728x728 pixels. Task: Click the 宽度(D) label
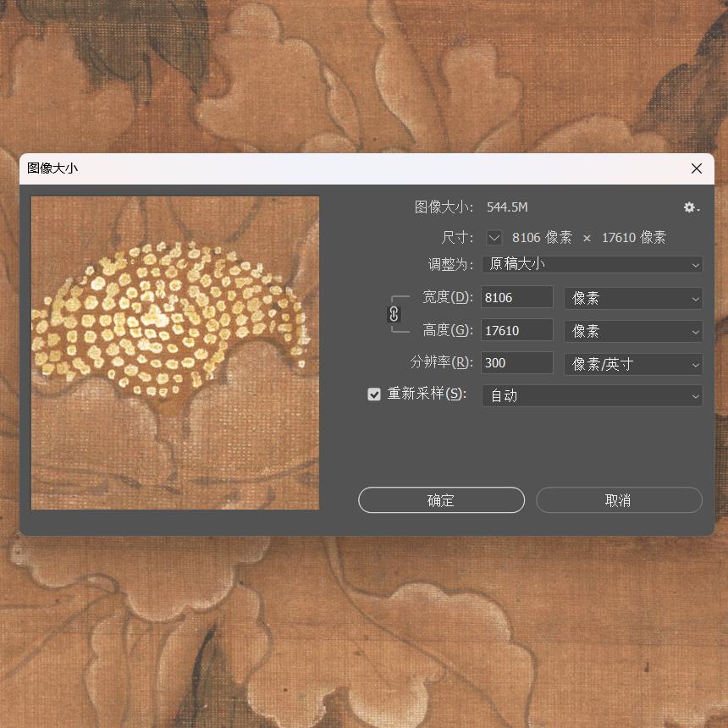[x=448, y=297]
